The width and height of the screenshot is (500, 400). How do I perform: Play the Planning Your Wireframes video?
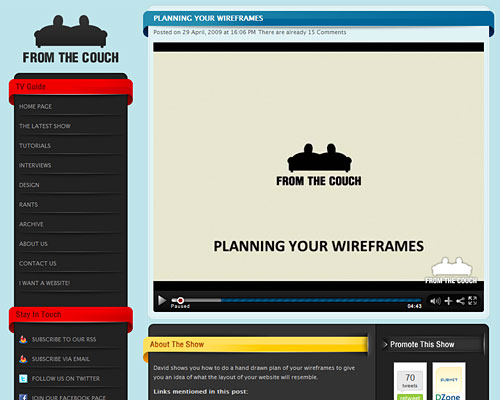coord(162,300)
